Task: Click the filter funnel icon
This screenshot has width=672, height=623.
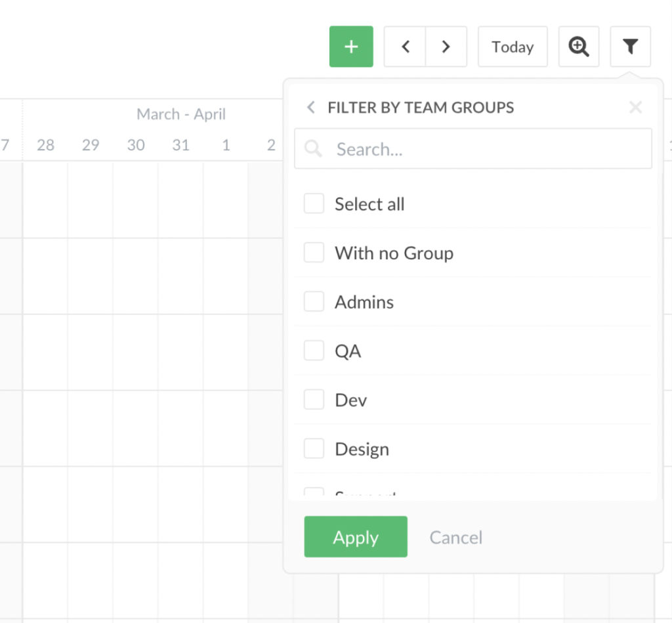Action: click(630, 46)
